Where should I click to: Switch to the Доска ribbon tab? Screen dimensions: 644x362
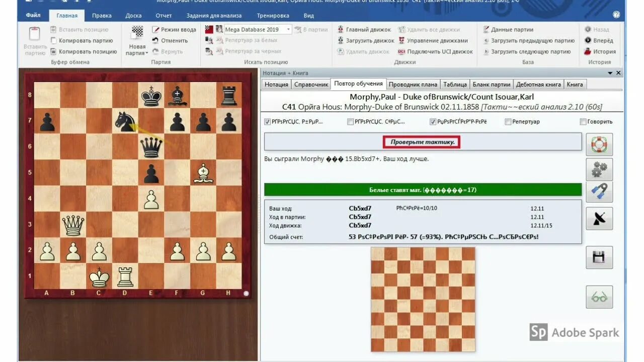pos(133,16)
